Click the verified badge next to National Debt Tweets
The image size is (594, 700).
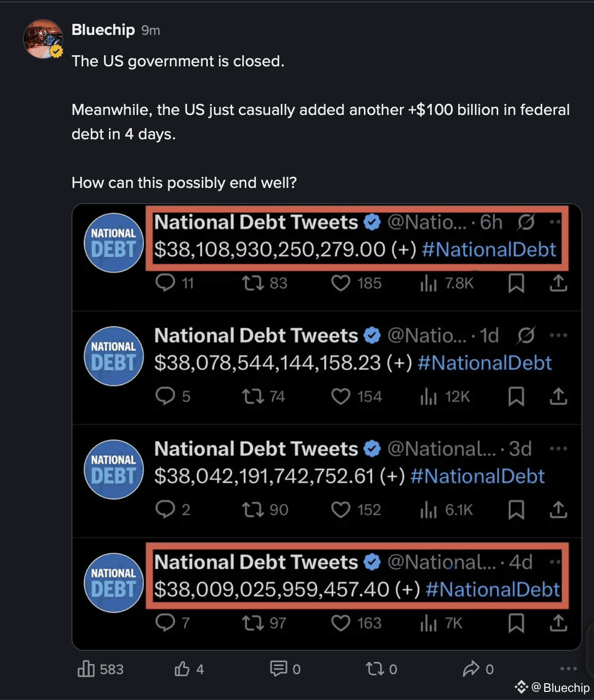tap(372, 222)
